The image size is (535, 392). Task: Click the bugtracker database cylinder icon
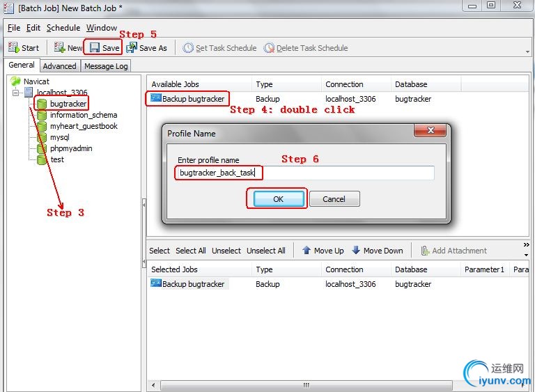(x=42, y=104)
